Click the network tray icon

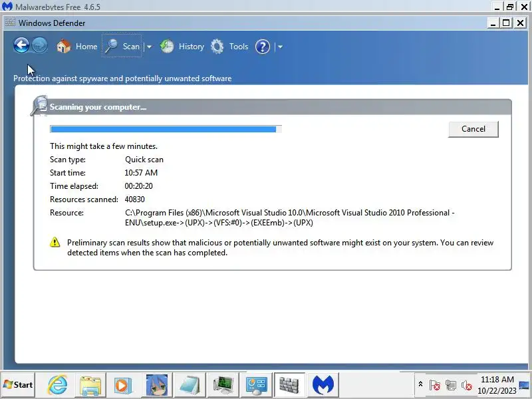(451, 385)
